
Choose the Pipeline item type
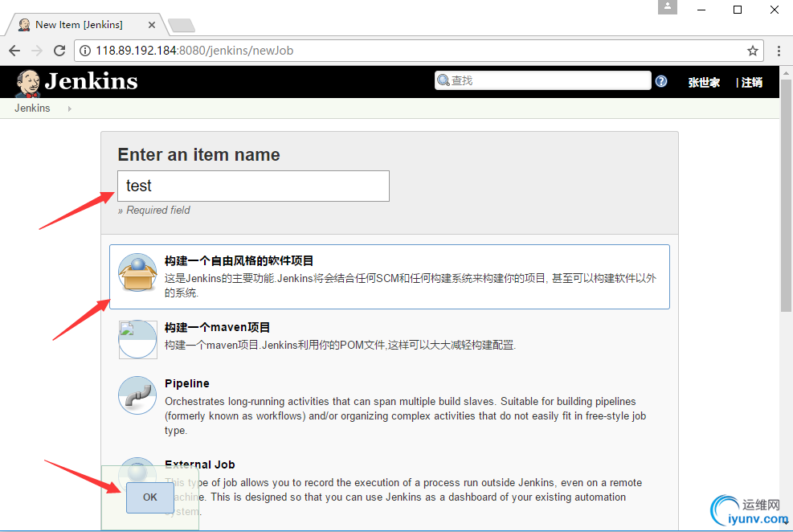[390, 406]
